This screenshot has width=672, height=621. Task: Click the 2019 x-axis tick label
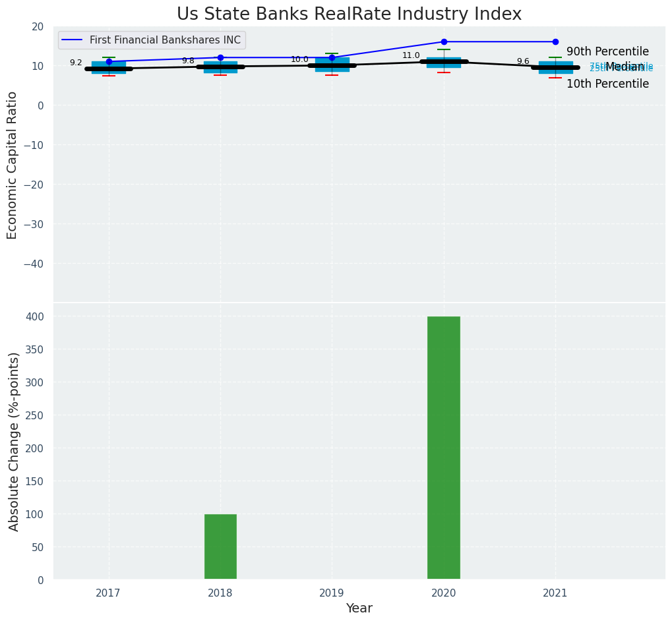332,593
